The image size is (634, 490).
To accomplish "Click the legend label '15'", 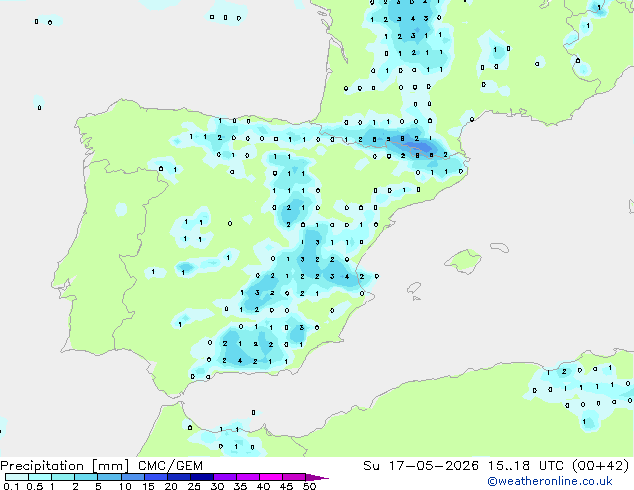I will tap(148, 486).
